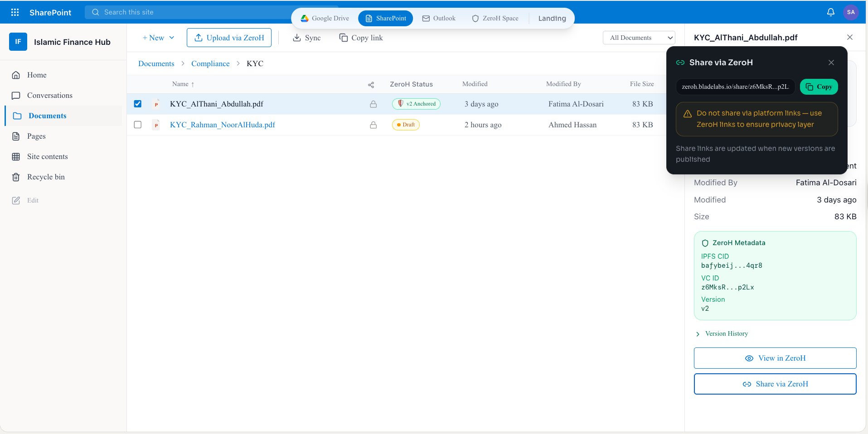Click Upload via ZeroH button
868x434 pixels.
(229, 38)
